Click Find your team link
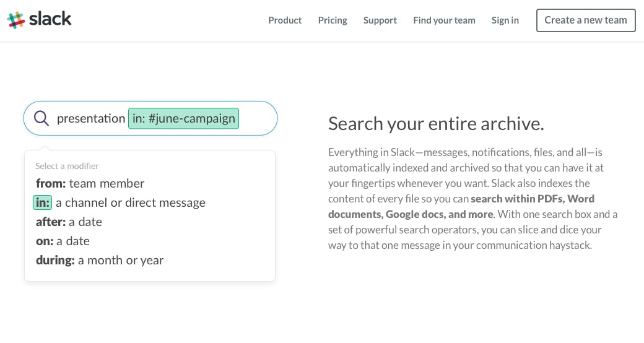The image size is (644, 343). (x=444, y=20)
